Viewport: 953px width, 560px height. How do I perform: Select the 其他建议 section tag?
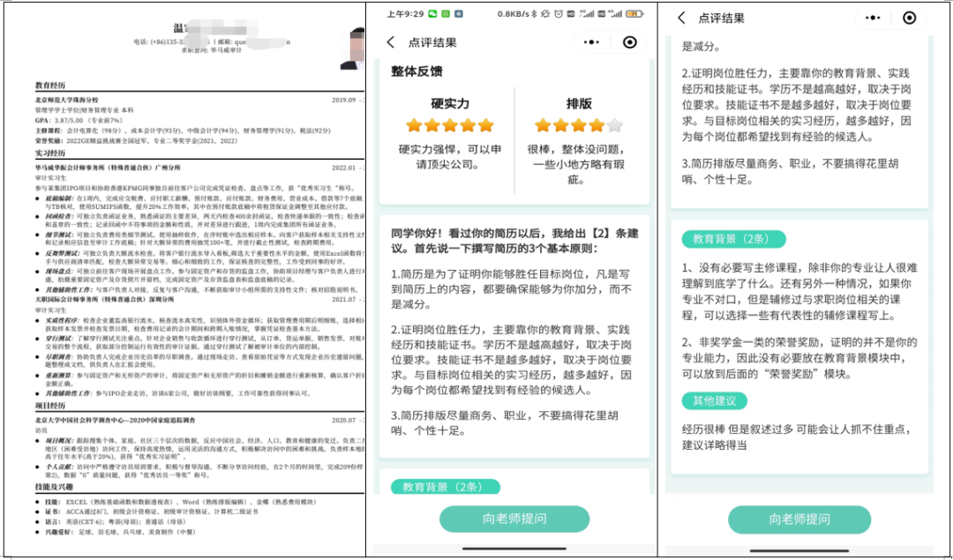point(716,401)
